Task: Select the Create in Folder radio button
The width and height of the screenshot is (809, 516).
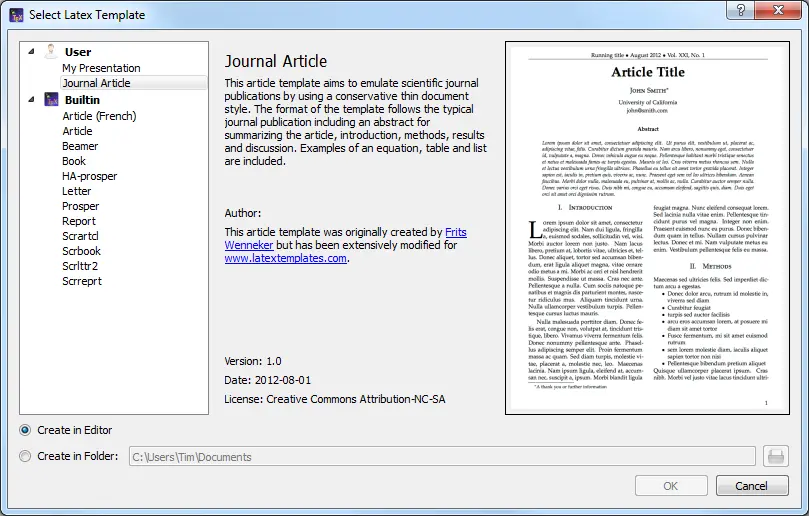Action: (x=25, y=457)
